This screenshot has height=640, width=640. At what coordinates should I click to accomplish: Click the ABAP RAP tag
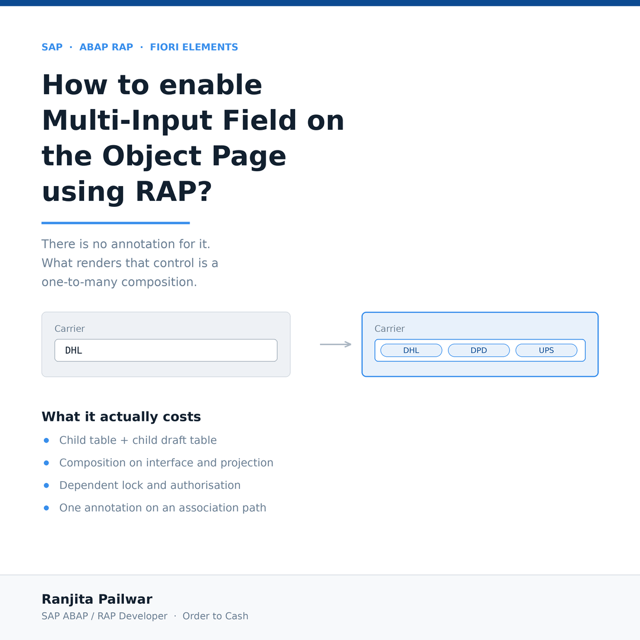pyautogui.click(x=106, y=47)
